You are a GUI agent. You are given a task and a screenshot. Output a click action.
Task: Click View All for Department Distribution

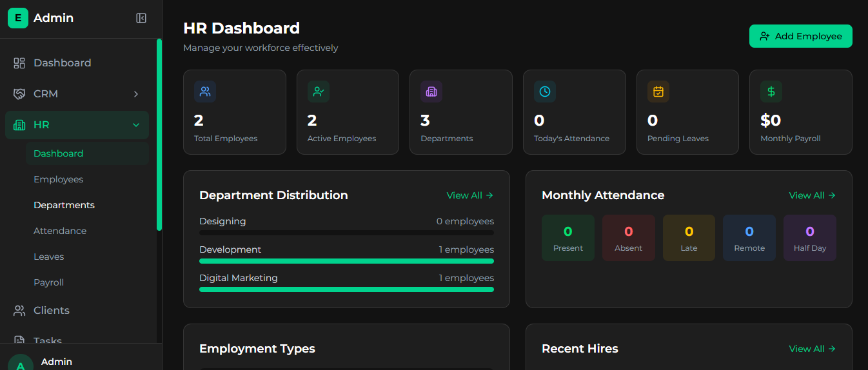[x=469, y=195]
